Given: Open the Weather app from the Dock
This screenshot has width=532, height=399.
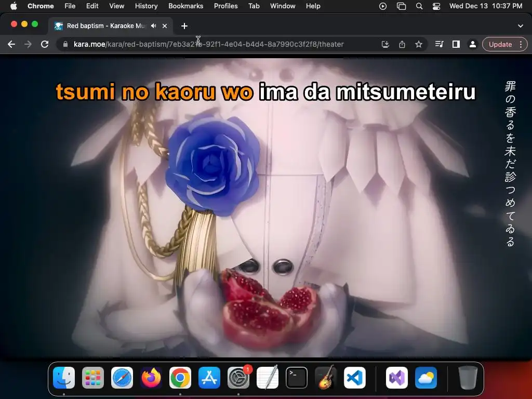Looking at the screenshot, I should [x=426, y=378].
